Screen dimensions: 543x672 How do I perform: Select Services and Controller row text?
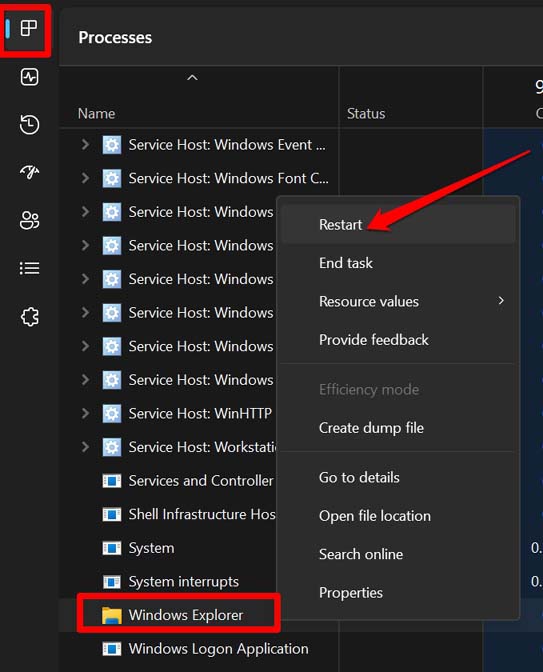[x=201, y=481]
